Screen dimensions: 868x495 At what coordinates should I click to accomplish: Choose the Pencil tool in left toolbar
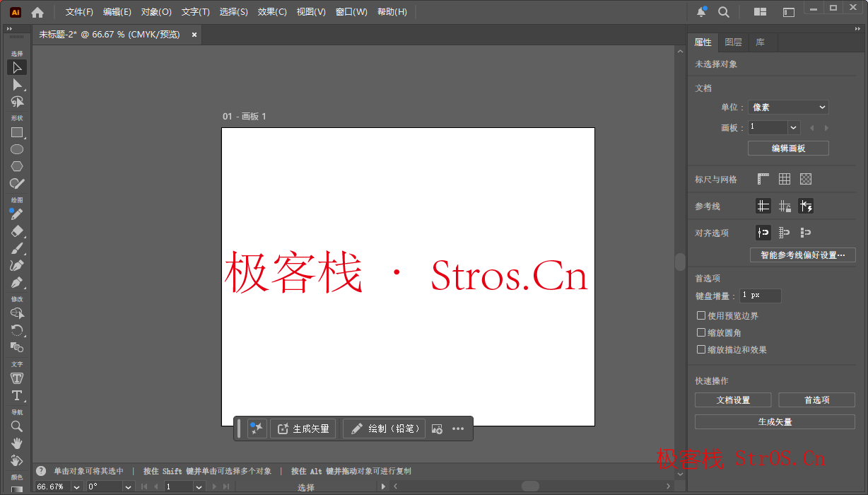[x=17, y=214]
